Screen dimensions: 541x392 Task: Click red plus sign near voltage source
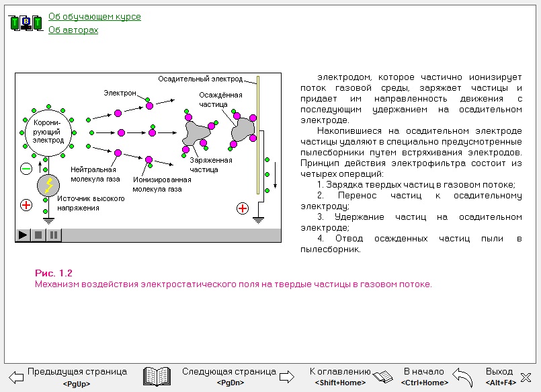point(26,205)
